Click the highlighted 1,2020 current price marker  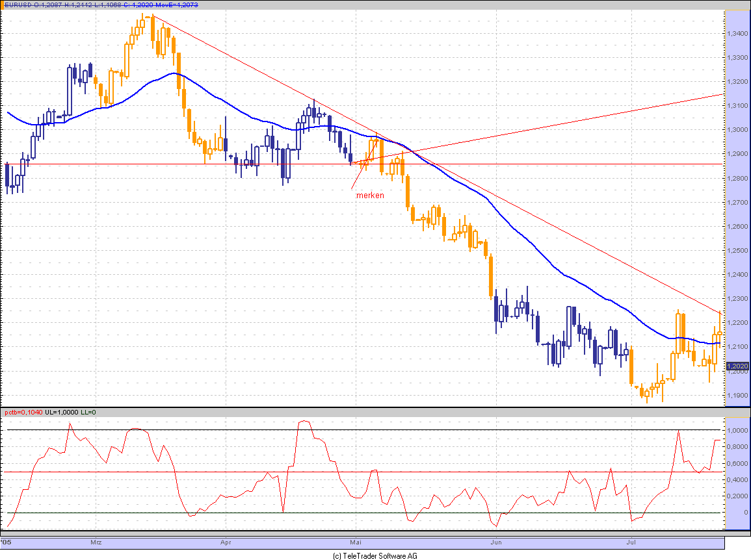point(737,366)
